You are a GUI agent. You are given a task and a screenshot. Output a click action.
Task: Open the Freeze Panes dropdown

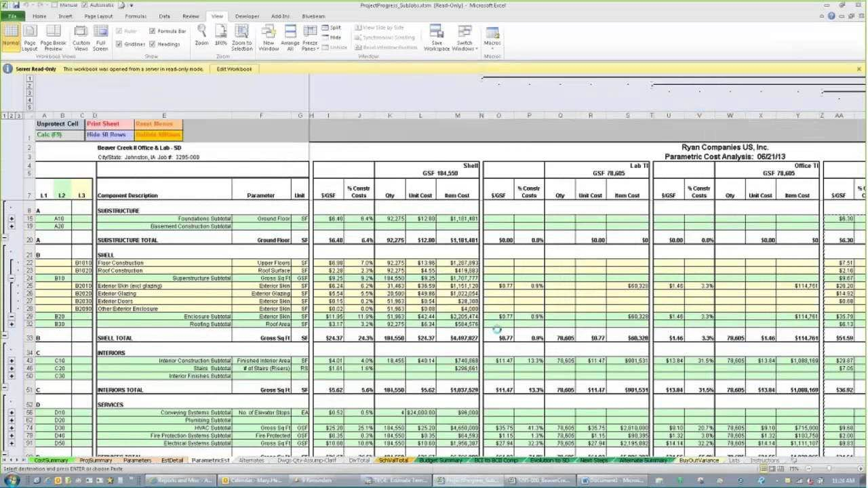pyautogui.click(x=309, y=37)
